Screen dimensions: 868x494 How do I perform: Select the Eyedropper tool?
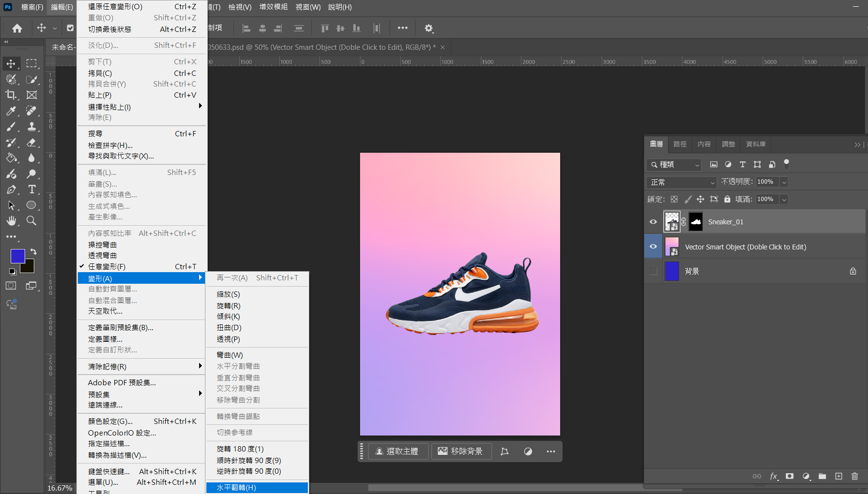[x=11, y=111]
